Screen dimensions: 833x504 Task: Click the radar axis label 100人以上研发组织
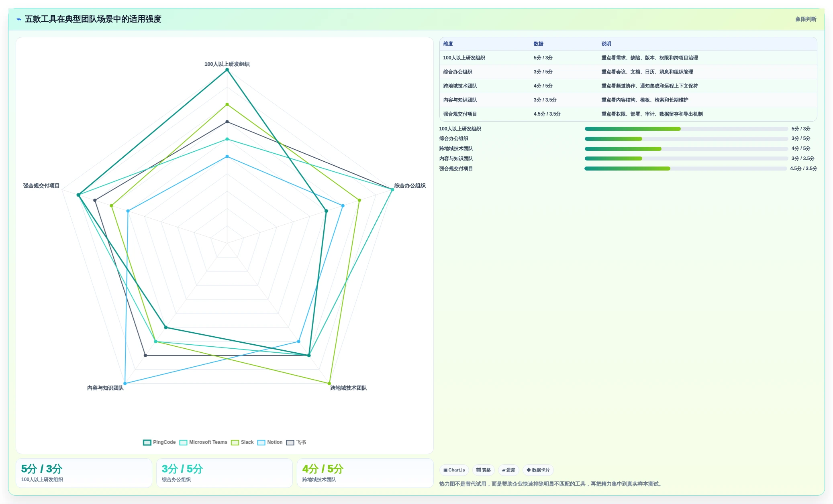(x=227, y=64)
